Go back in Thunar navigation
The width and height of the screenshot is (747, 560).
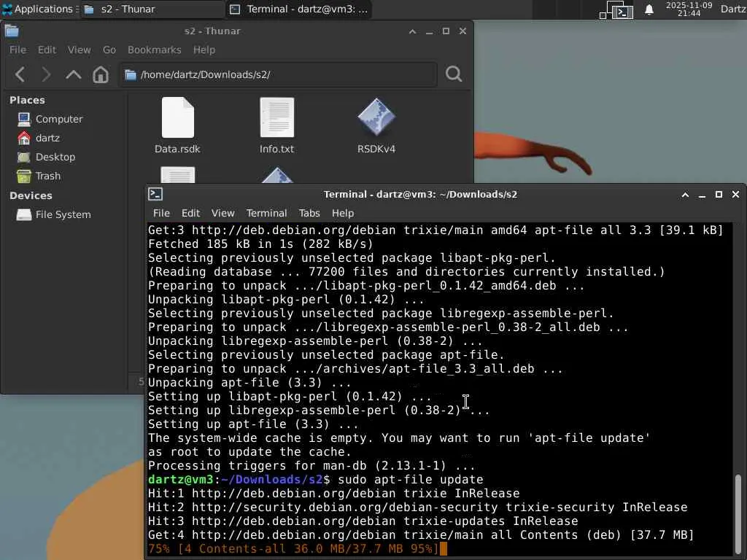(20, 74)
